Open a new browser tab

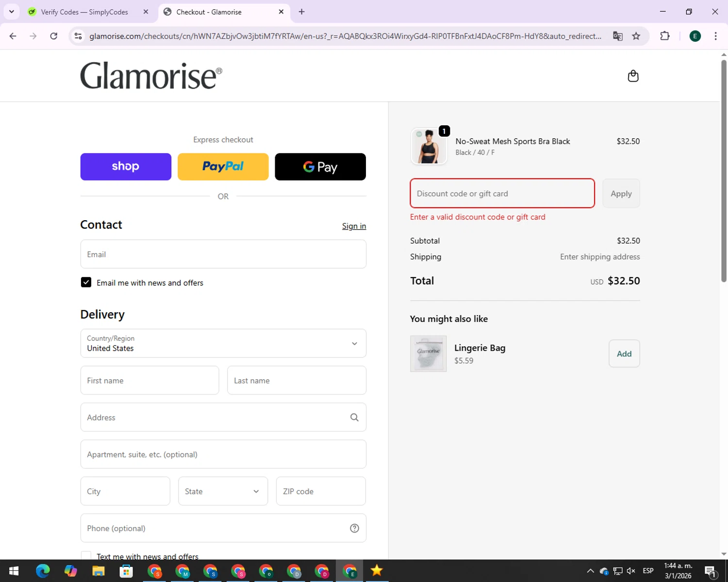301,12
